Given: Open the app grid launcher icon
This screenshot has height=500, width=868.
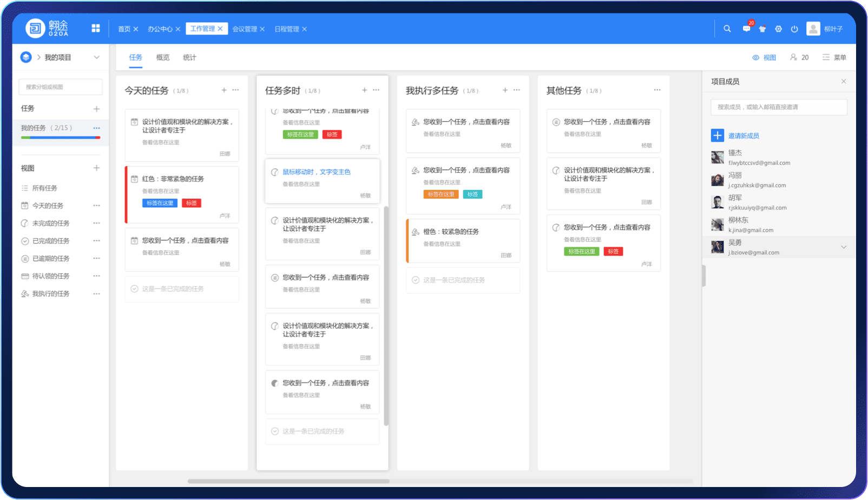Looking at the screenshot, I should 96,29.
